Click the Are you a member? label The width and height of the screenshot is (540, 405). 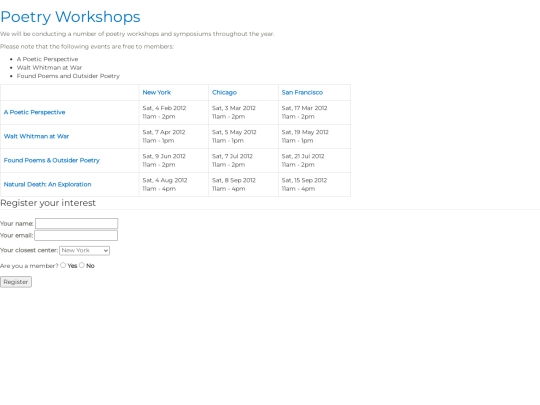click(x=29, y=266)
